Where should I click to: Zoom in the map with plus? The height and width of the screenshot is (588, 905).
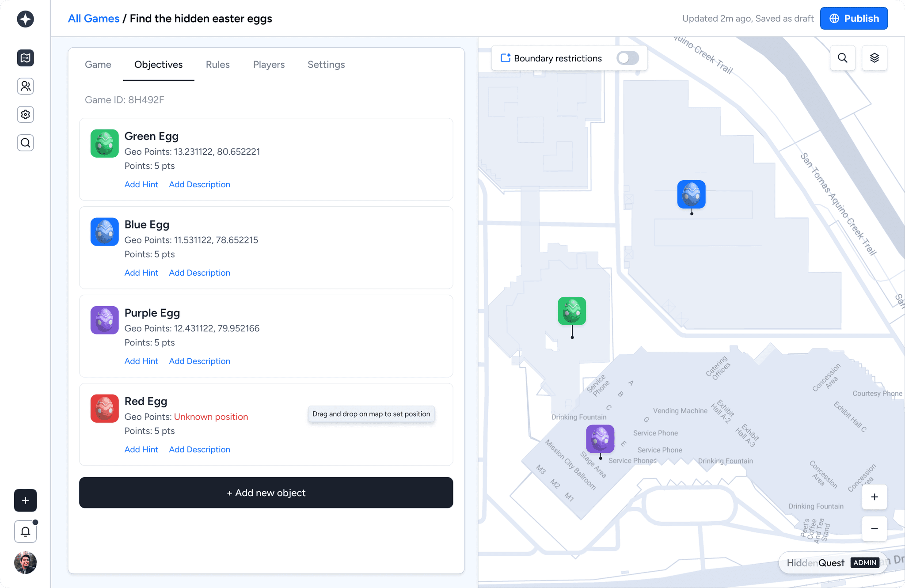click(874, 497)
